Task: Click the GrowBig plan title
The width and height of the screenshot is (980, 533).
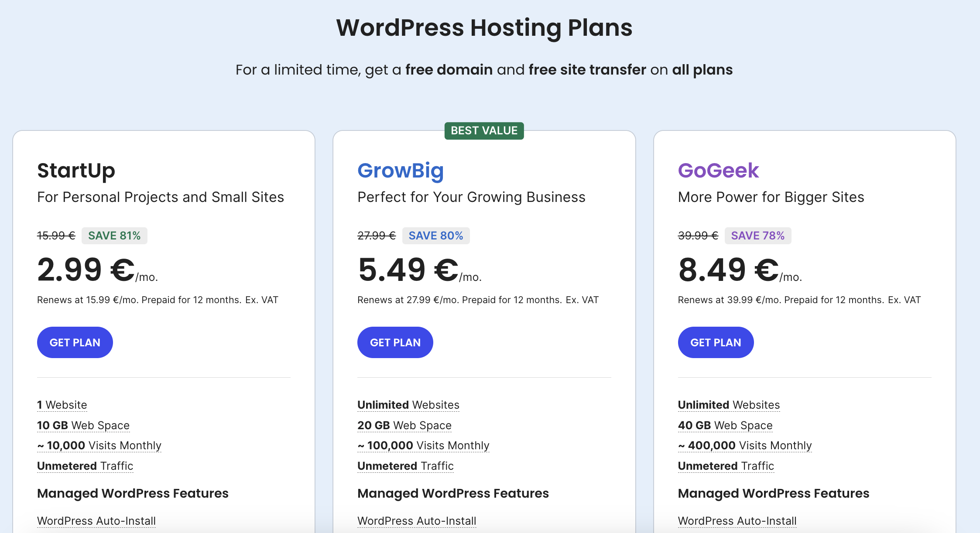Action: [401, 171]
